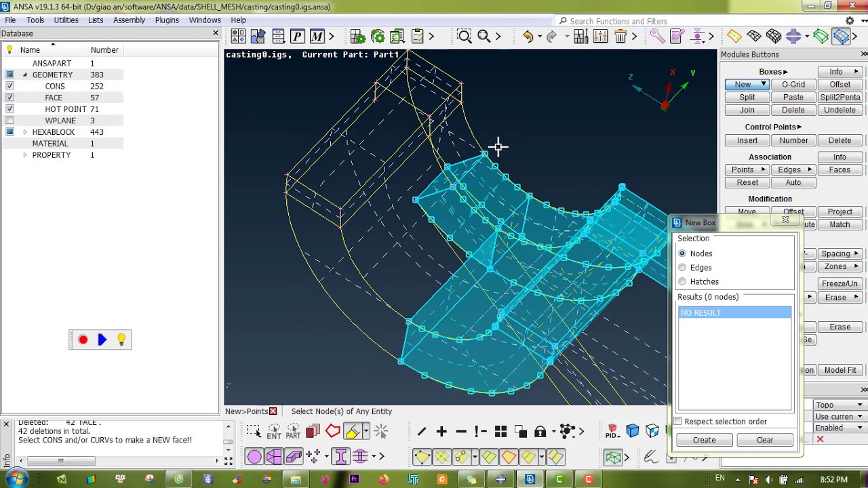Open the Enabled dropdown
868x488 pixels.
pyautogui.click(x=839, y=428)
